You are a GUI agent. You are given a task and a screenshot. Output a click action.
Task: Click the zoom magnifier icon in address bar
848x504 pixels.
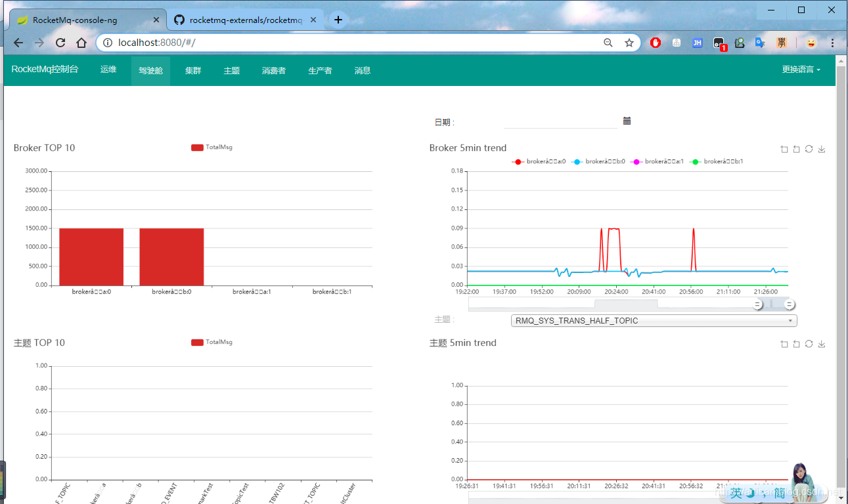coord(608,43)
